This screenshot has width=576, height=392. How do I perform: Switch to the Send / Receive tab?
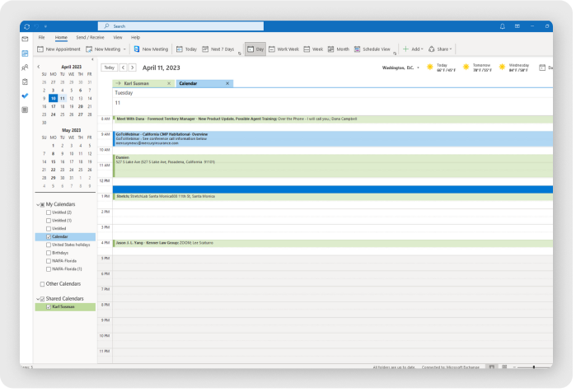pyautogui.click(x=88, y=38)
